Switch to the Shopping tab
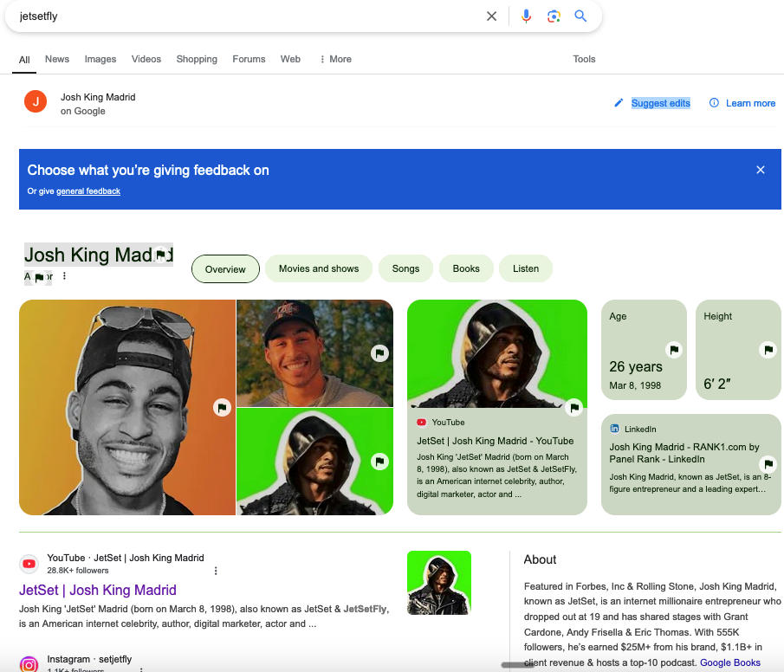This screenshot has height=672, width=784. (197, 59)
